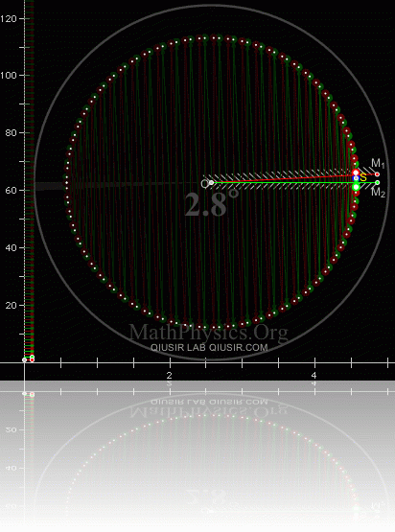This screenshot has width=395, height=532.
Task: Click the y-axis label 120
Action: coord(9,18)
